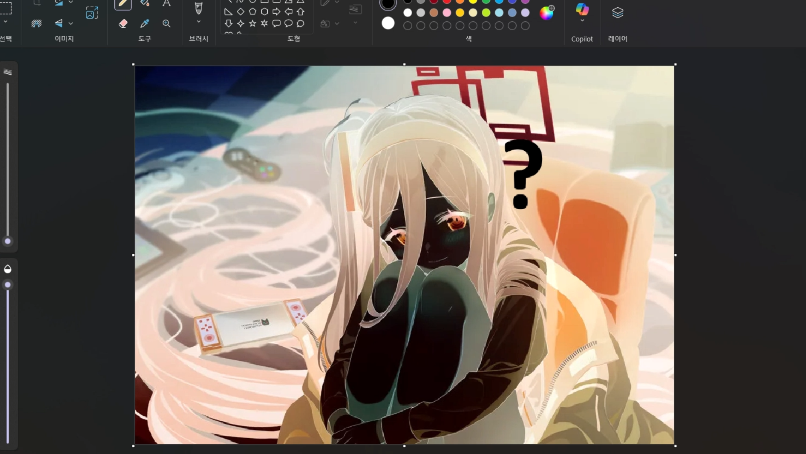Viewport: 806px width, 454px height.
Task: Adjust the brush size slider handle
Action: (8, 241)
